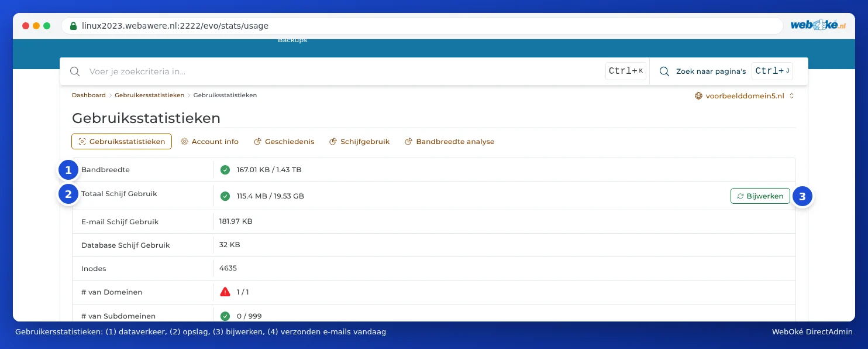The width and height of the screenshot is (868, 349).
Task: Click the search magnifier icon
Action: click(75, 71)
